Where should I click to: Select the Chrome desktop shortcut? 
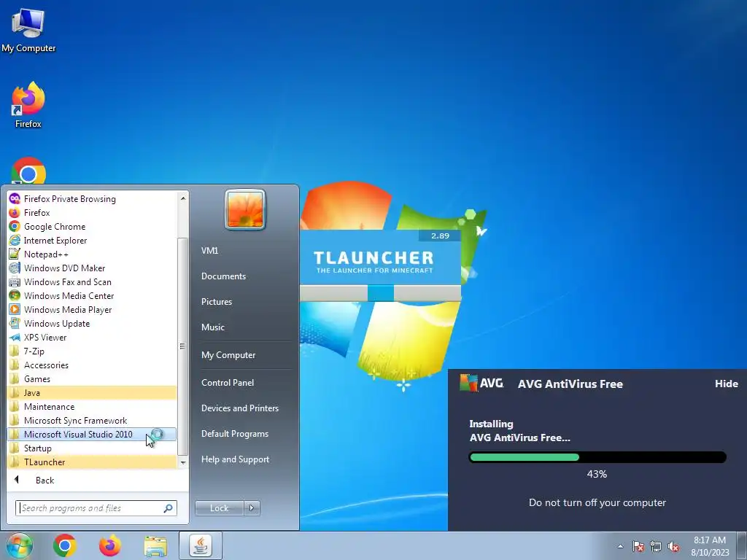pyautogui.click(x=28, y=171)
